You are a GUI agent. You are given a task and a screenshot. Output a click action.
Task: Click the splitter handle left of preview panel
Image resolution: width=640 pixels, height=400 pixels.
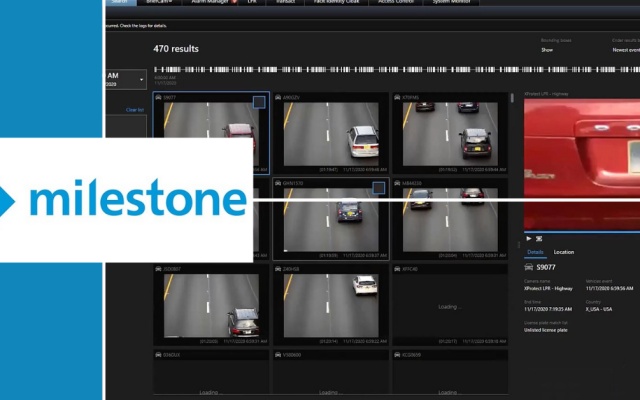[x=519, y=245]
